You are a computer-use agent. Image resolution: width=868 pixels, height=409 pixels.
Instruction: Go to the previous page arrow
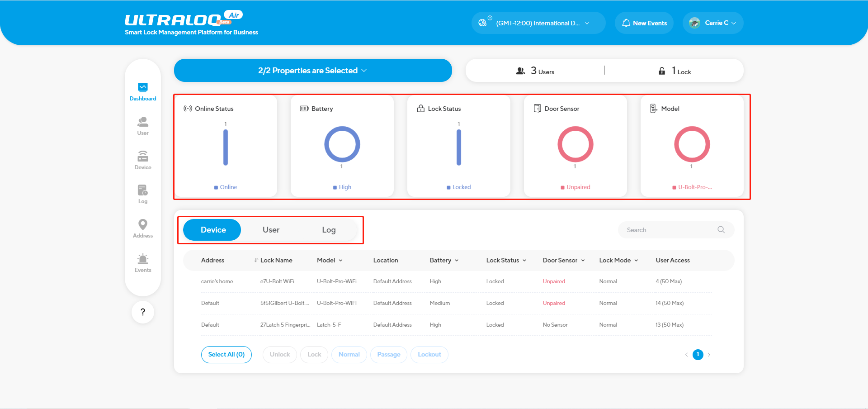(686, 355)
